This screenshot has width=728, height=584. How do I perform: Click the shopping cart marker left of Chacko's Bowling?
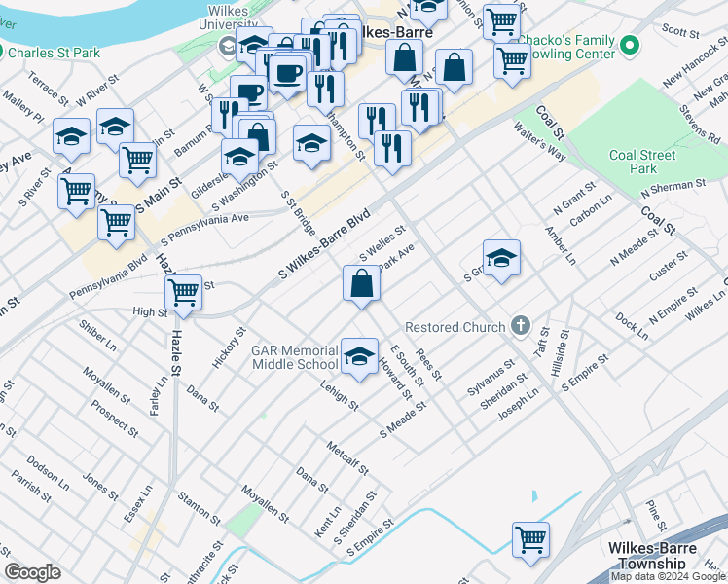coord(512,64)
